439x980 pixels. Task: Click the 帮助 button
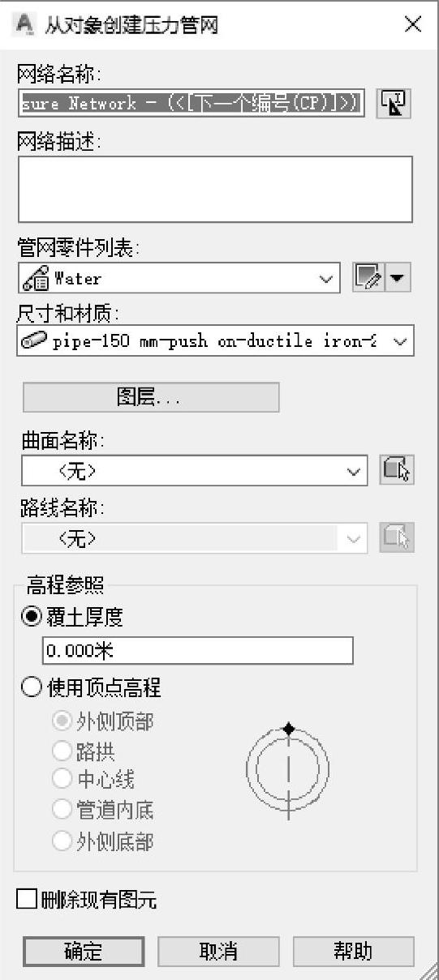[x=353, y=951]
